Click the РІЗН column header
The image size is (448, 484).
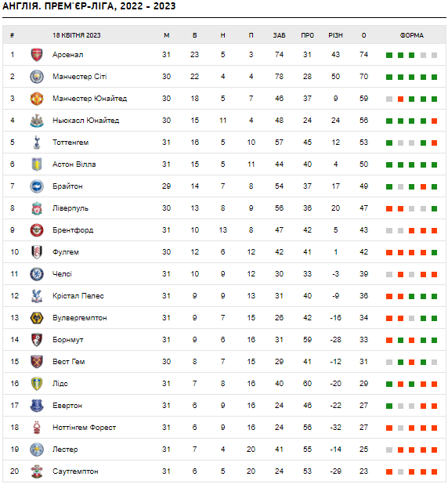point(335,35)
